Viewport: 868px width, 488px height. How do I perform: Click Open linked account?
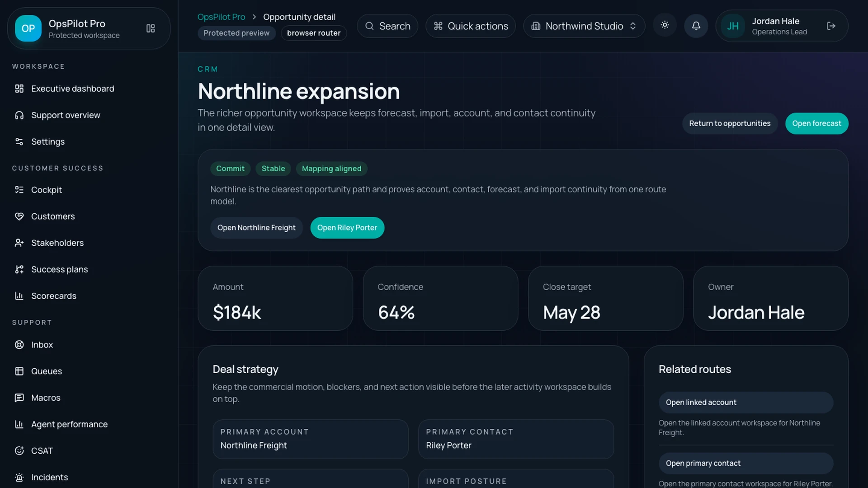[746, 403]
